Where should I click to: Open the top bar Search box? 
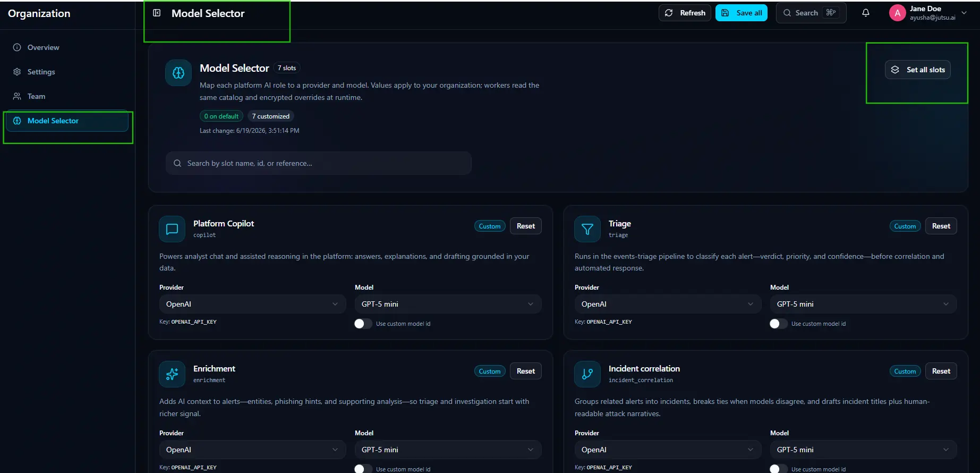(811, 13)
